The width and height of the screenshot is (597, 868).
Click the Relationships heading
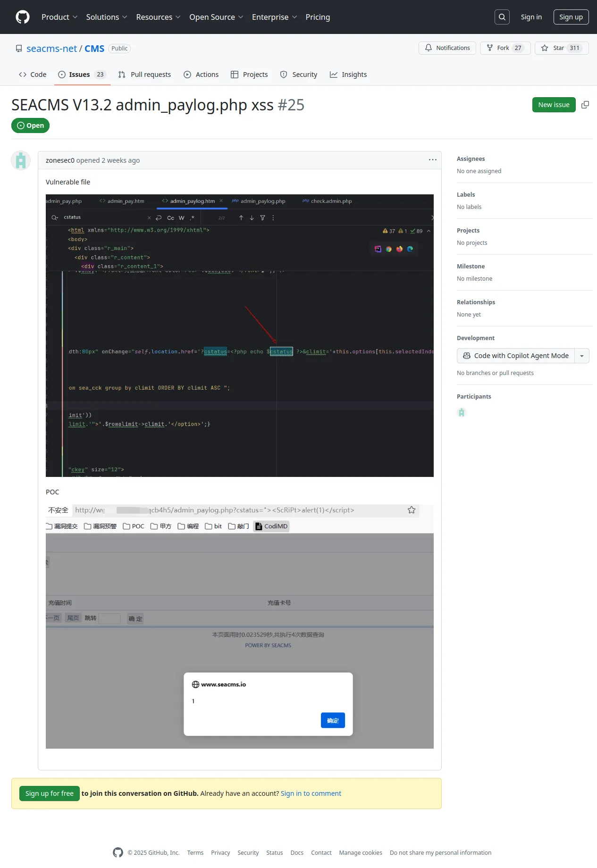(476, 302)
